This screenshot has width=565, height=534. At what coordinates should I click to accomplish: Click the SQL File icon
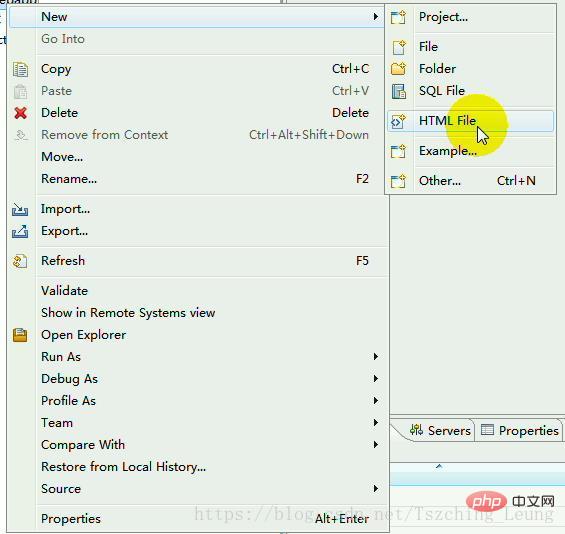click(x=399, y=91)
